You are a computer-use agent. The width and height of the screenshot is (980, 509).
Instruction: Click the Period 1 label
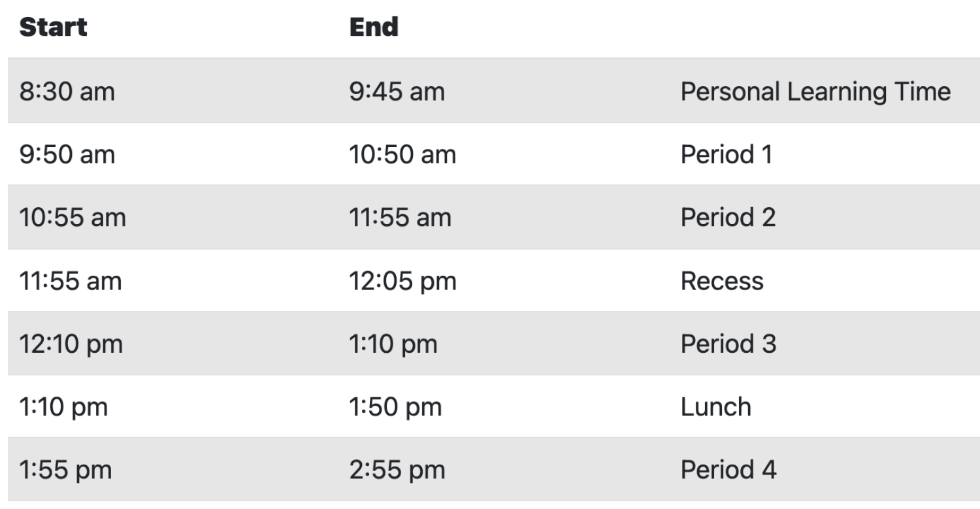click(726, 155)
